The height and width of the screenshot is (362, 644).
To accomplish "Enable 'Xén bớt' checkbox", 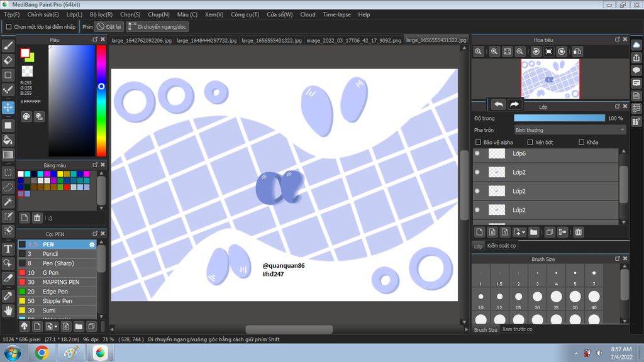I will (x=530, y=142).
